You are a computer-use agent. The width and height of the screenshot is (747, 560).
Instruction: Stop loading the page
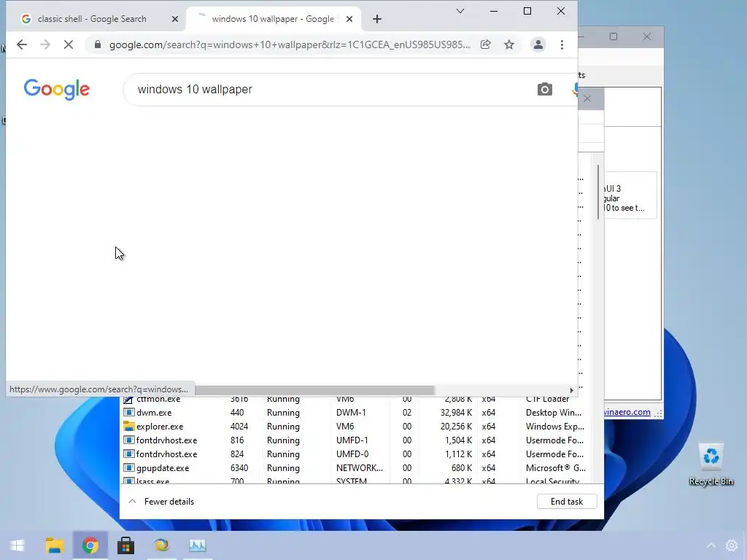tap(69, 44)
